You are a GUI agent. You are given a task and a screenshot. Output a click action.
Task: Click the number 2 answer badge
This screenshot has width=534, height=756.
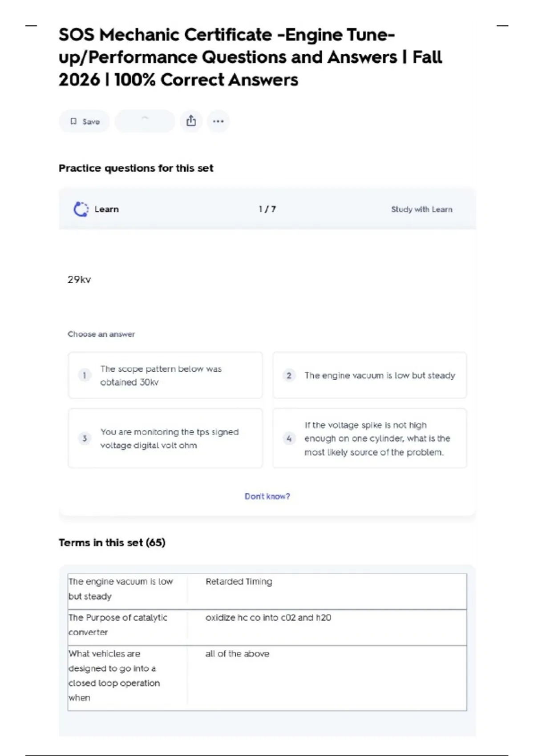[x=289, y=375]
